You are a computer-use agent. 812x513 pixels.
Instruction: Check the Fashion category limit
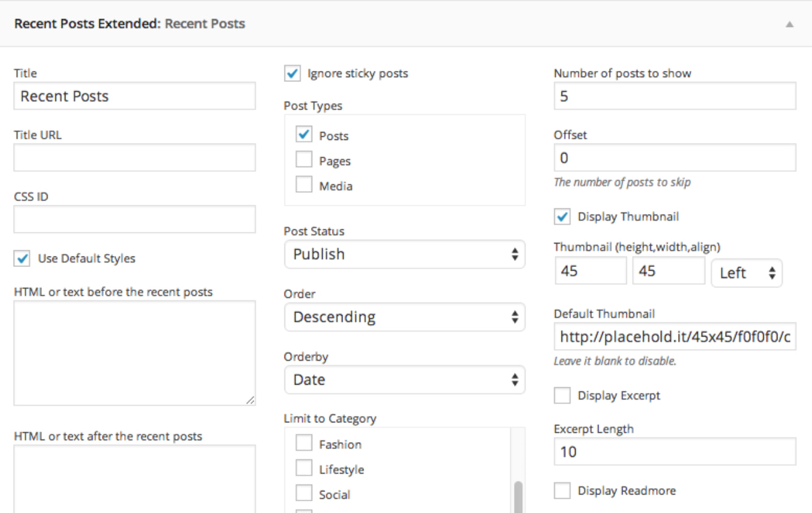click(x=304, y=443)
